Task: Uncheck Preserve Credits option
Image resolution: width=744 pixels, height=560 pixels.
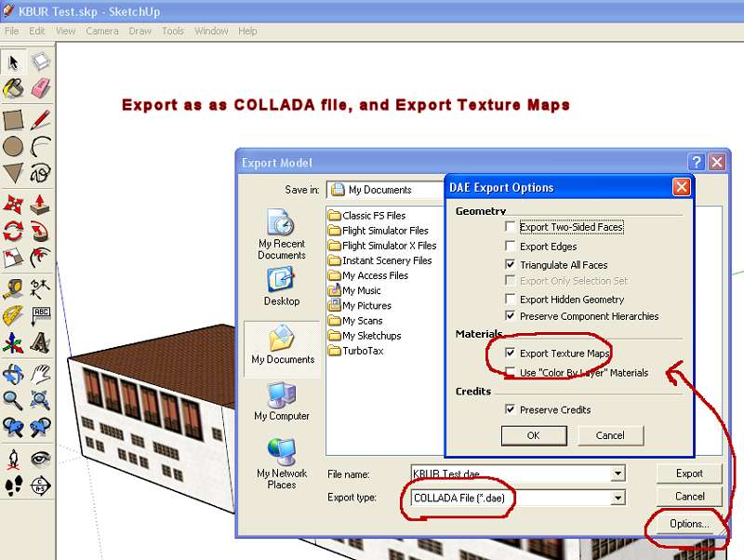Action: click(x=510, y=409)
